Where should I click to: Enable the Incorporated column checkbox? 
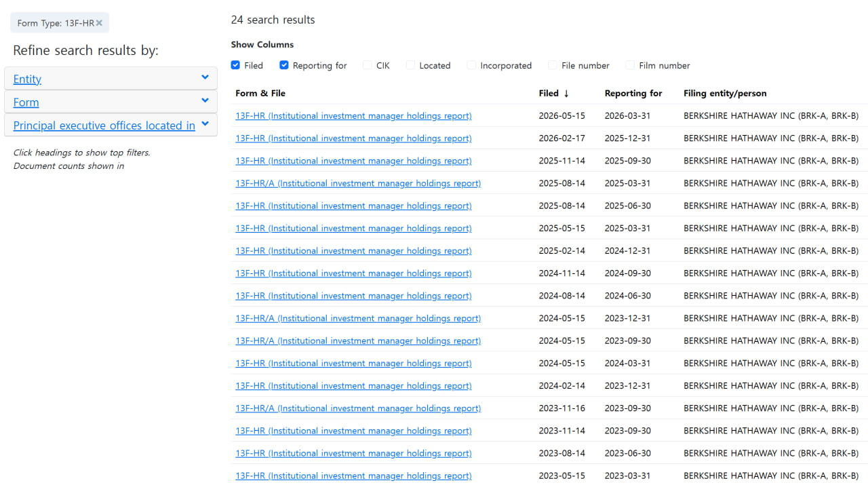point(471,65)
